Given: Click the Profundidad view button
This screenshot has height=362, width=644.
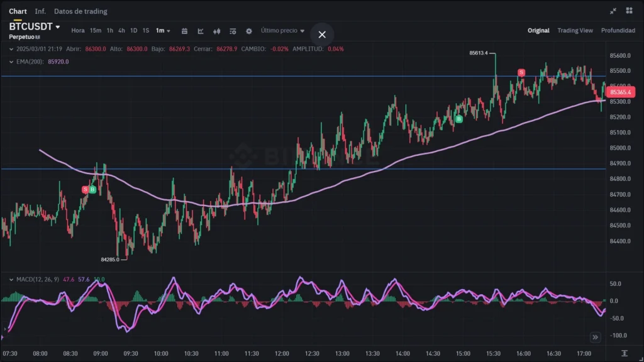Looking at the screenshot, I should click(618, 31).
